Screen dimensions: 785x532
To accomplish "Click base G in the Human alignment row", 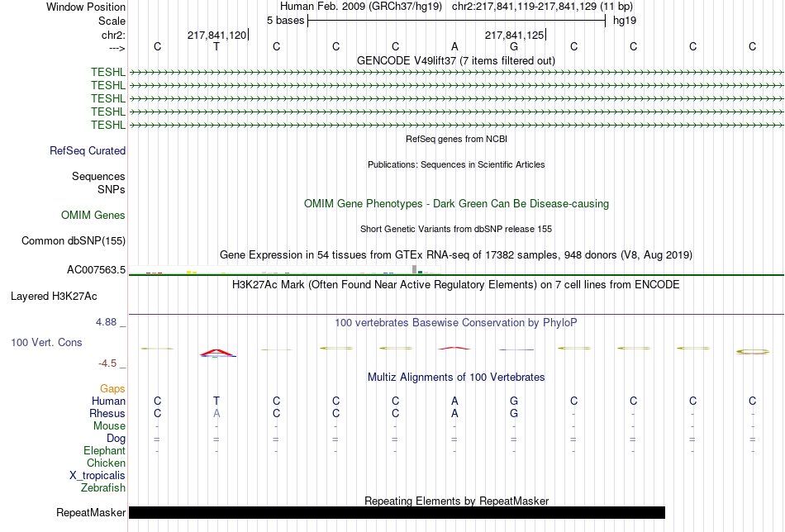I will point(514,401).
